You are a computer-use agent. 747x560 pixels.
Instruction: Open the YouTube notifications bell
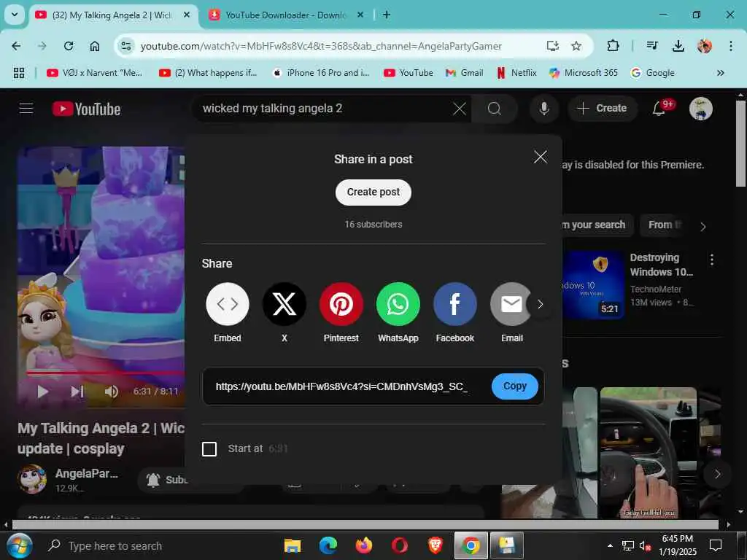pyautogui.click(x=659, y=109)
